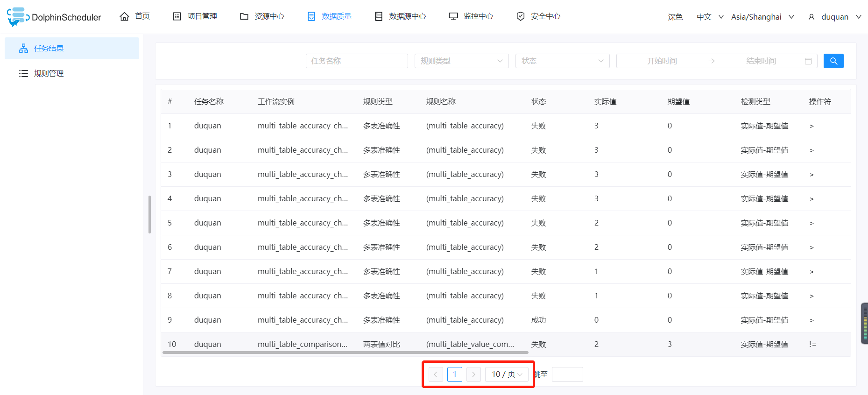Click the DolphinScheduler logo
Image resolution: width=868 pixels, height=395 pixels.
click(54, 17)
